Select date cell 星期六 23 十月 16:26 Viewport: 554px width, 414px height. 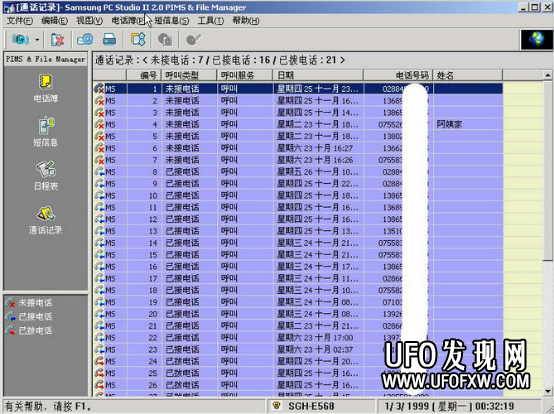318,160
